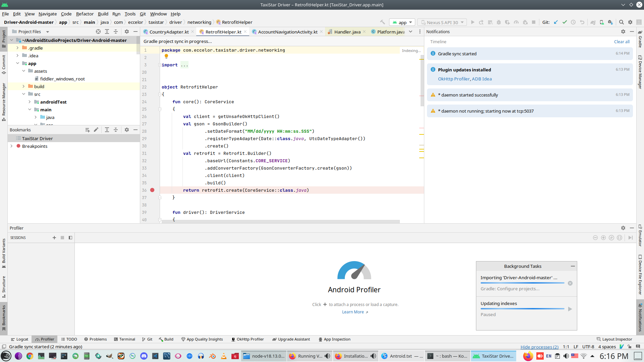The width and height of the screenshot is (644, 362).
Task: Click the editor horizontal scrollbar
Action: 280,222
